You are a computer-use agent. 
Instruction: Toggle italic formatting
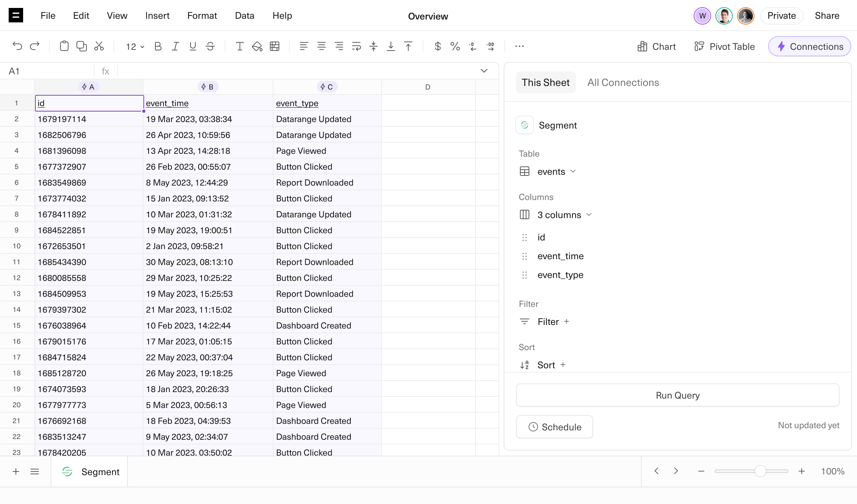175,46
